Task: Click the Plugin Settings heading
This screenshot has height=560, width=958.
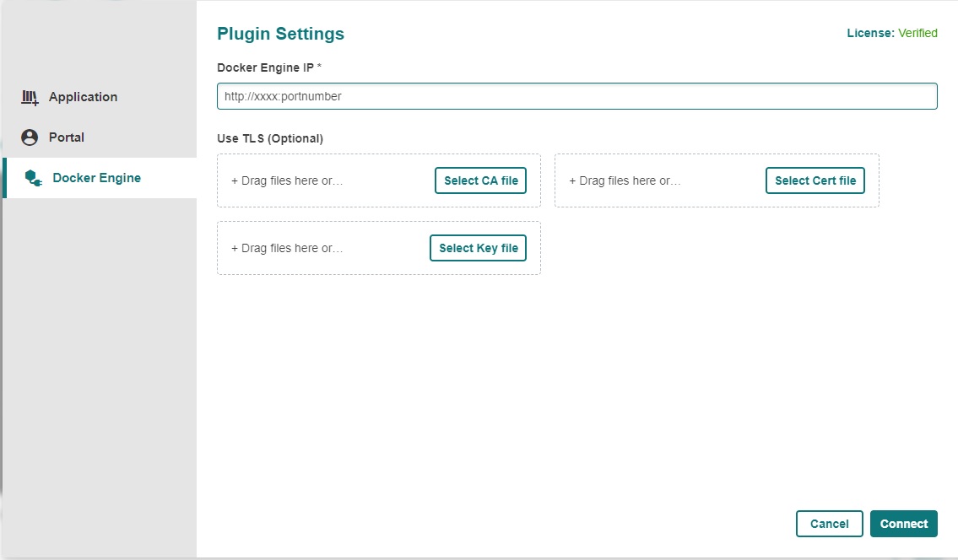Action: pos(280,34)
